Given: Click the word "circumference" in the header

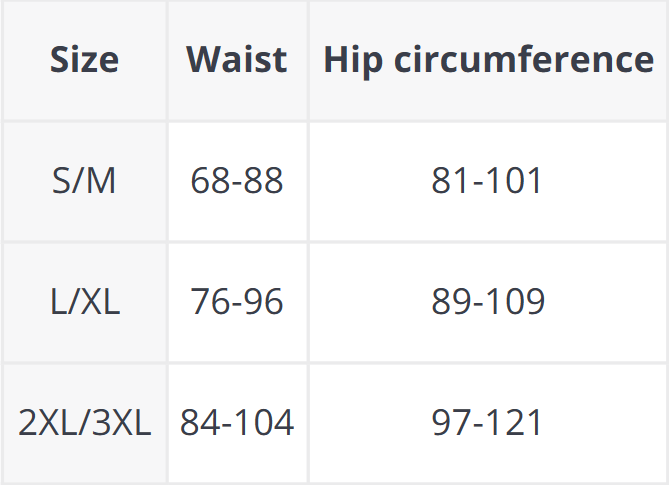Looking at the screenshot, I should pos(522,60).
